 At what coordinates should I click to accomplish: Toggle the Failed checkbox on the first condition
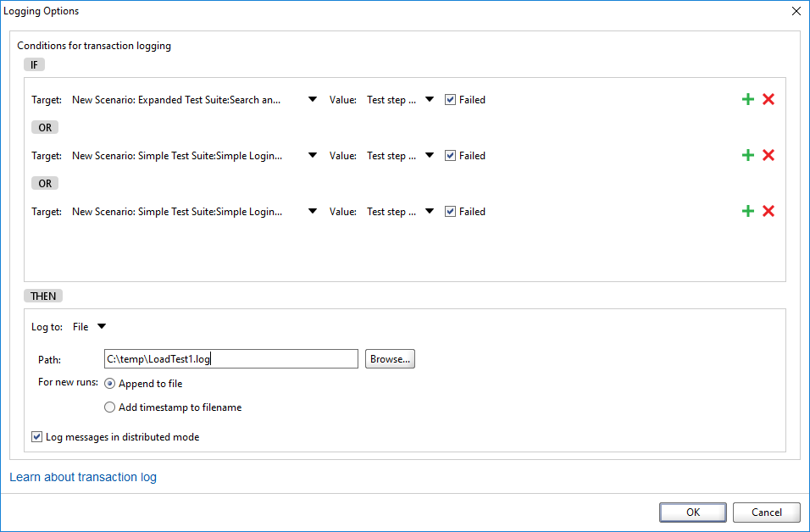[450, 99]
